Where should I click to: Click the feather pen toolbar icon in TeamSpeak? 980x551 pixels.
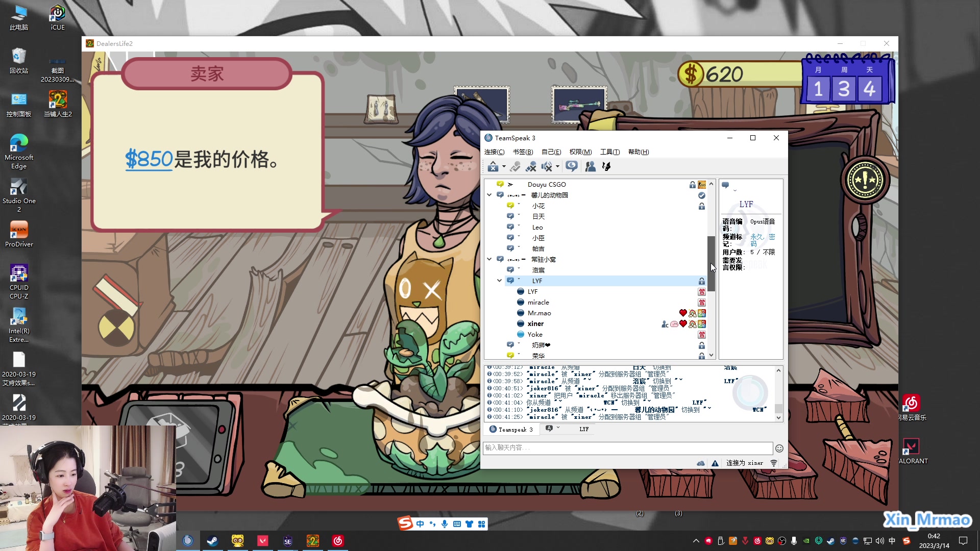click(606, 166)
